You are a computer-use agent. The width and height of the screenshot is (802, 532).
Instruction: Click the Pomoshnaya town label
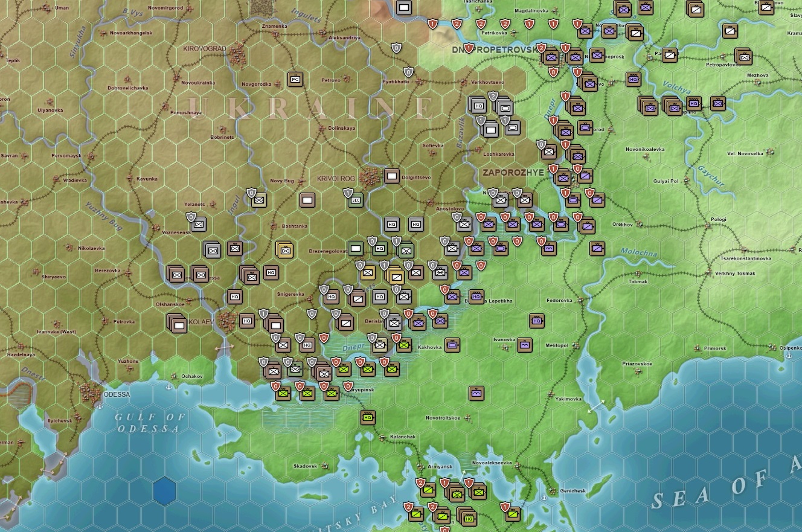pos(186,112)
